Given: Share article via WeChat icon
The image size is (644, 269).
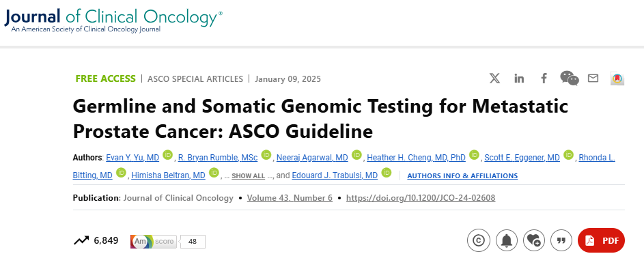Looking at the screenshot, I should 570,78.
